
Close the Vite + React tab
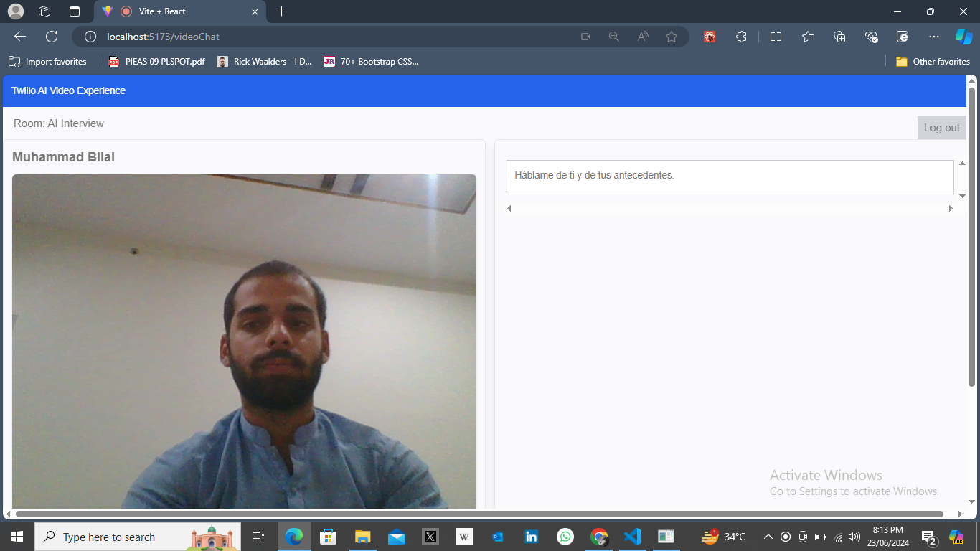(x=255, y=11)
